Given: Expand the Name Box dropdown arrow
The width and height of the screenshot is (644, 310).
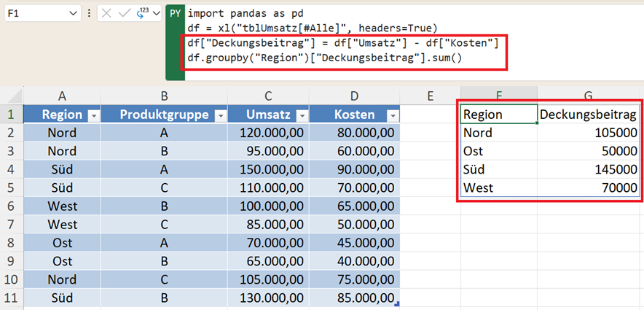Looking at the screenshot, I should (73, 14).
